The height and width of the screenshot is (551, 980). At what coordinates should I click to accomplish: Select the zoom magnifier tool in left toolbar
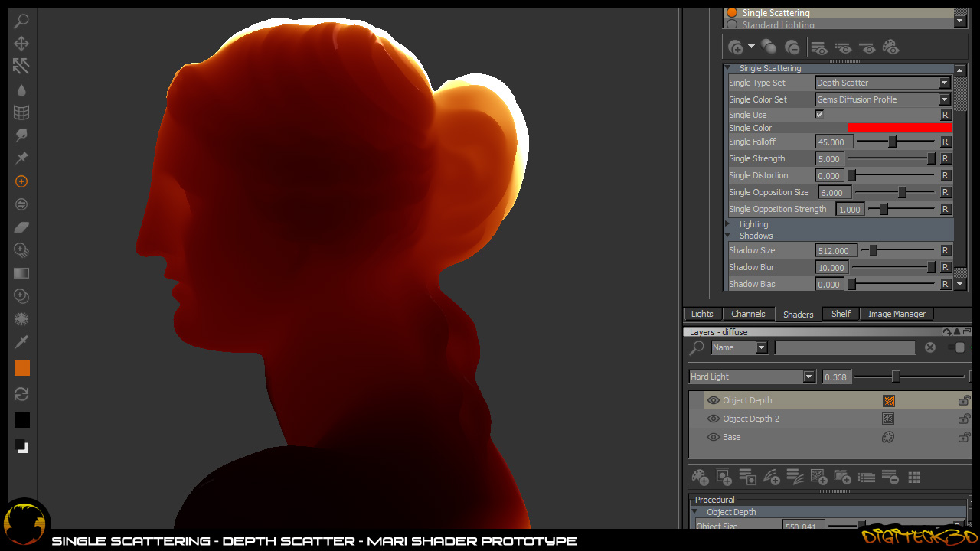21,21
